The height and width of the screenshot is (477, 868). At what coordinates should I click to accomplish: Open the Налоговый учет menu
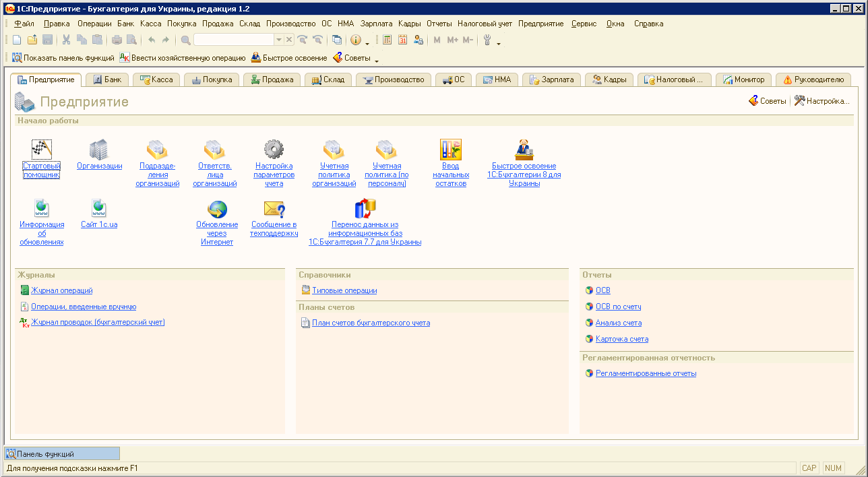click(485, 24)
